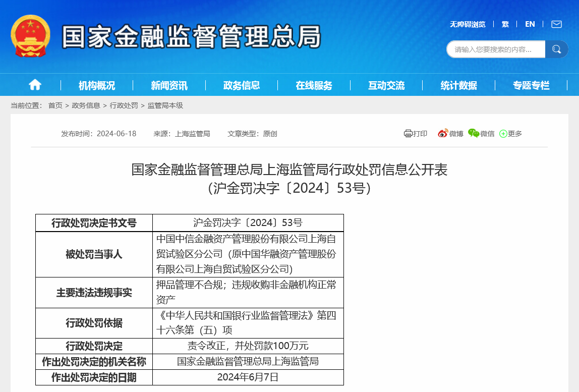Open the 新闻资讯 menu
579x392 pixels.
(169, 85)
